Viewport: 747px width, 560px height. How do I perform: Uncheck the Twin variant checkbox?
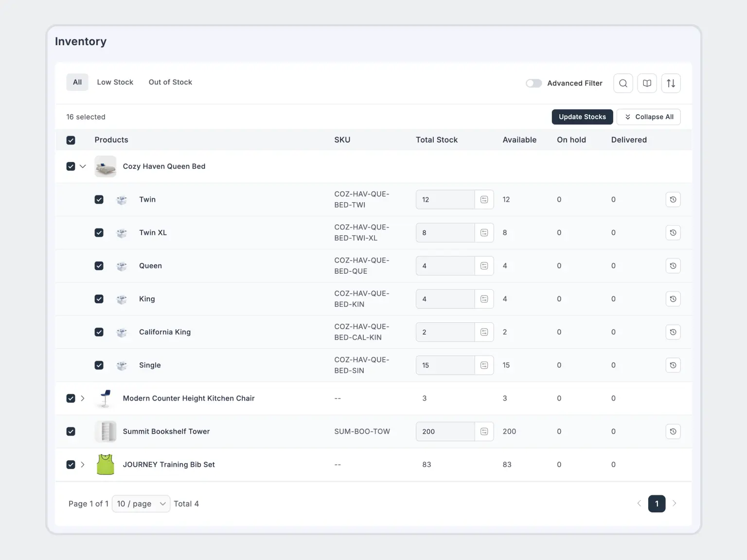point(99,200)
